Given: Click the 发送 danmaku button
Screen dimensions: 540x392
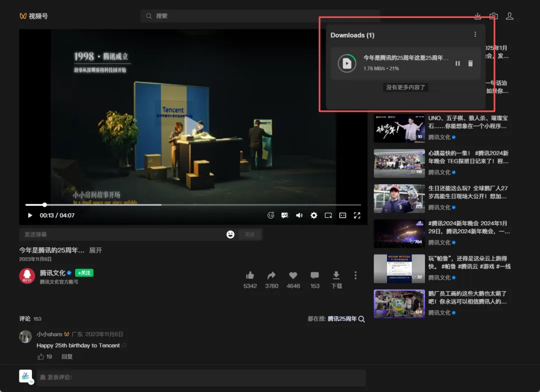Looking at the screenshot, I should point(250,235).
